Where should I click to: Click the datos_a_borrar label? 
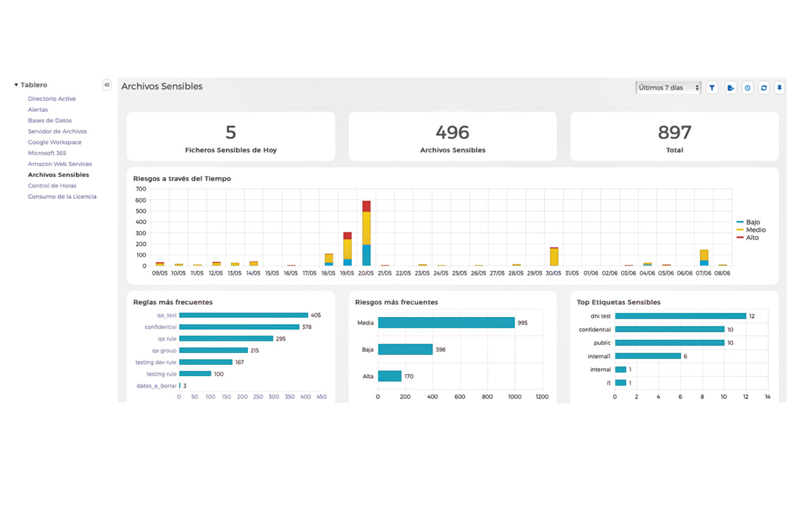coord(156,386)
